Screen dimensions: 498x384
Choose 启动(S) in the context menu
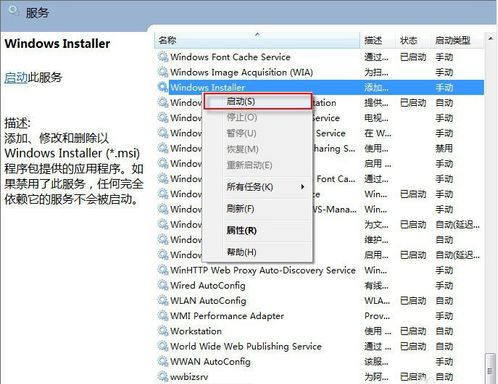pos(258,101)
